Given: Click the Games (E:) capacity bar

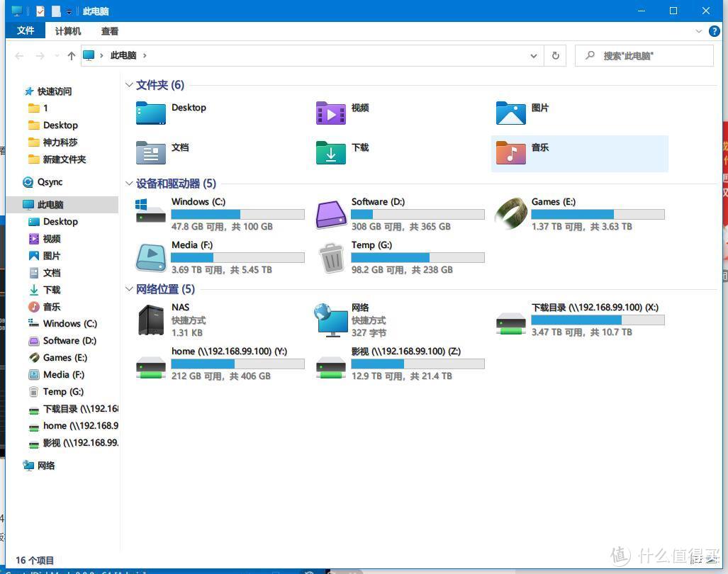Looking at the screenshot, I should click(x=598, y=215).
